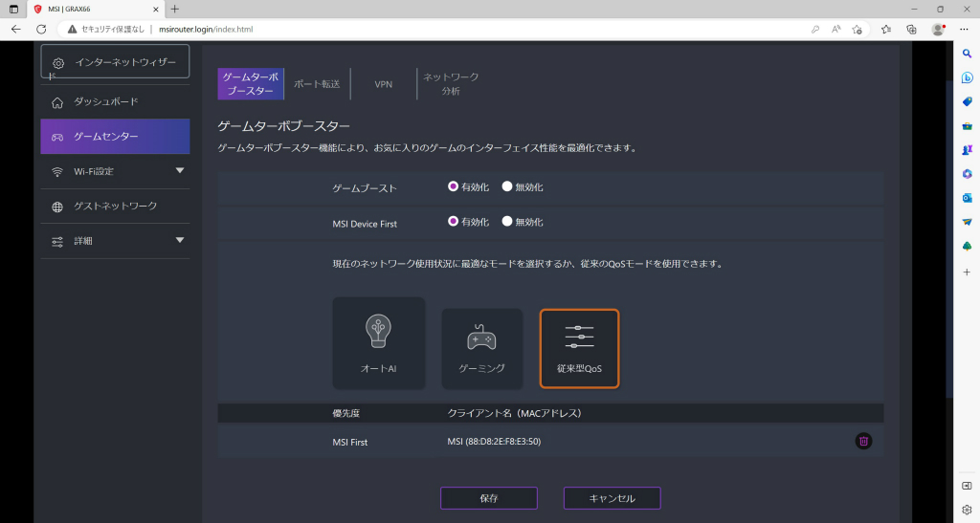Open ゲストネットワーク globe item in sidebar
Image resolution: width=980 pixels, height=523 pixels.
[115, 206]
